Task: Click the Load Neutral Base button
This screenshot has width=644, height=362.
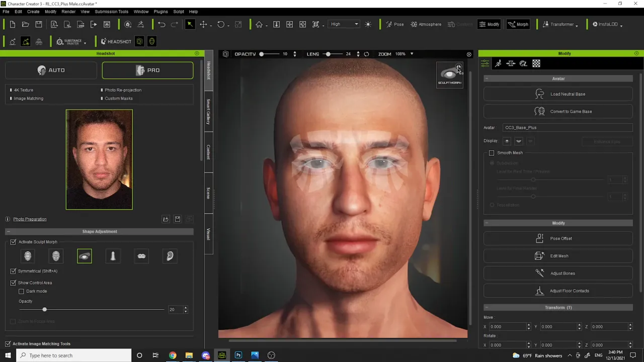Action: tap(558, 94)
